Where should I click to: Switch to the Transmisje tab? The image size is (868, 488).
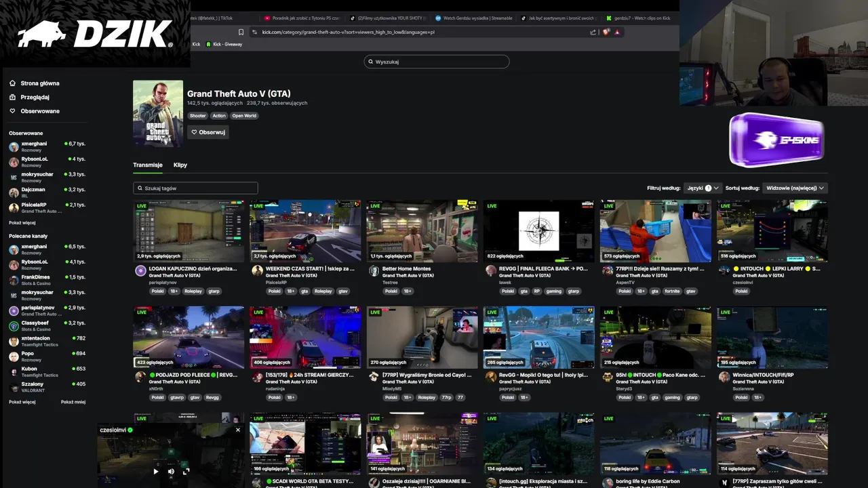tap(148, 165)
